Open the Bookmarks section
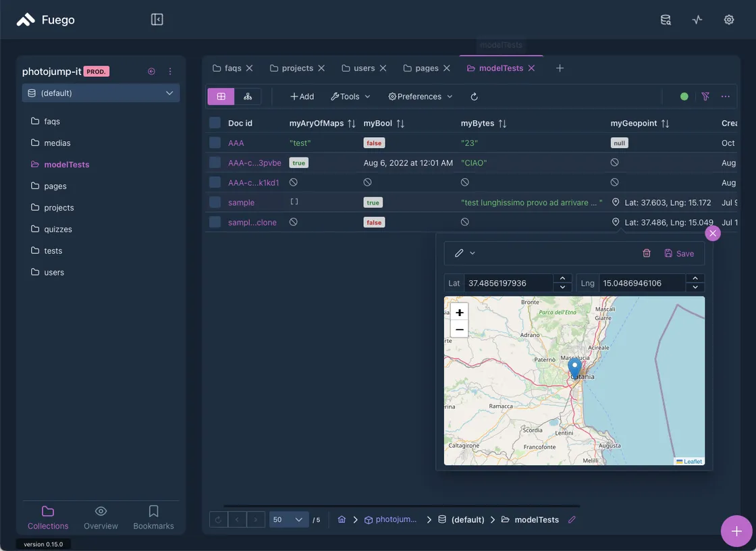The image size is (756, 551). click(153, 518)
